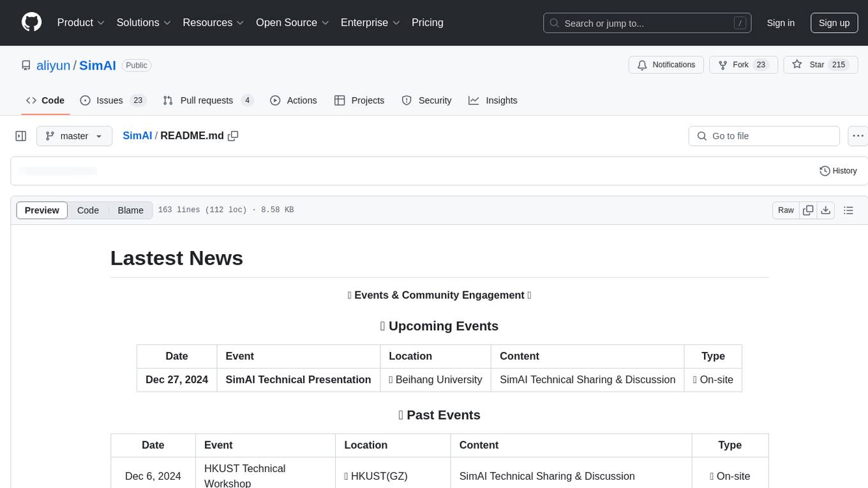Switch to the Code tab
This screenshot has width=868, height=488.
click(x=45, y=100)
